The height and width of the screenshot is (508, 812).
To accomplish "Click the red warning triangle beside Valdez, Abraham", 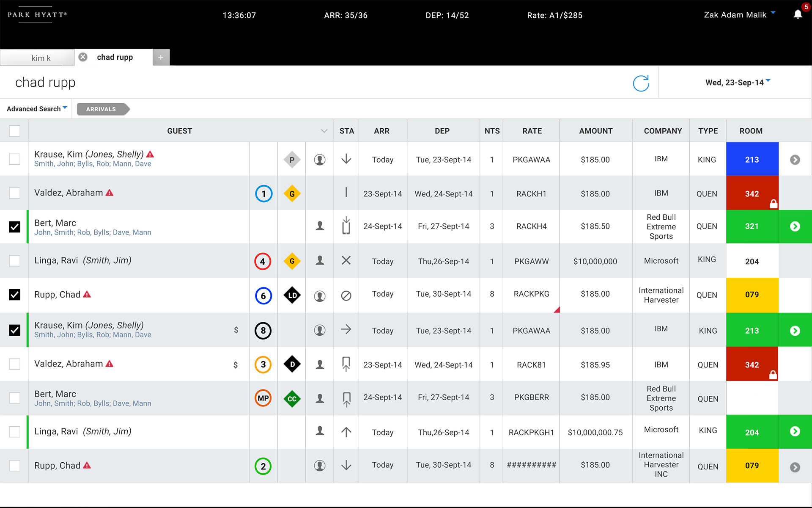I will [110, 193].
